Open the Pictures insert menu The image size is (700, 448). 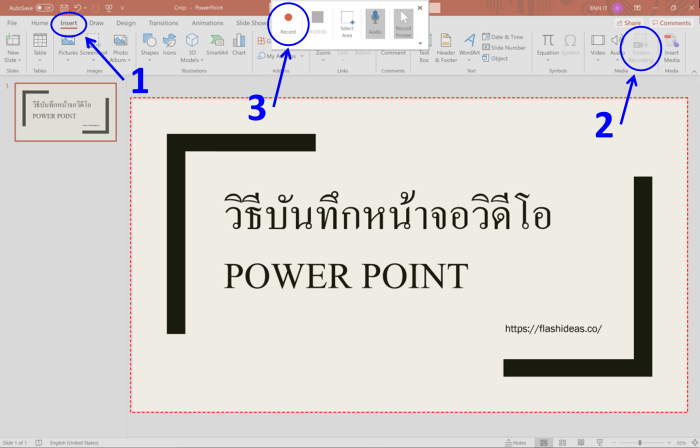coord(68,48)
